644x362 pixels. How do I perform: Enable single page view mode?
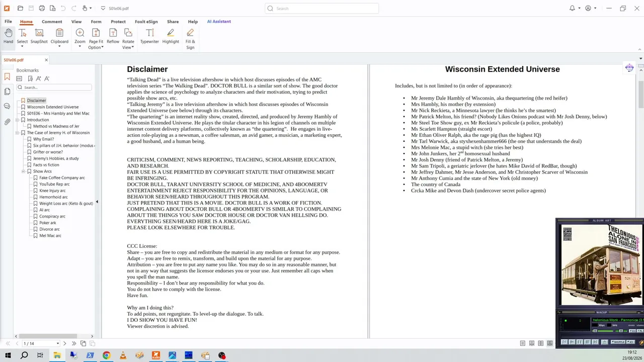(523, 343)
